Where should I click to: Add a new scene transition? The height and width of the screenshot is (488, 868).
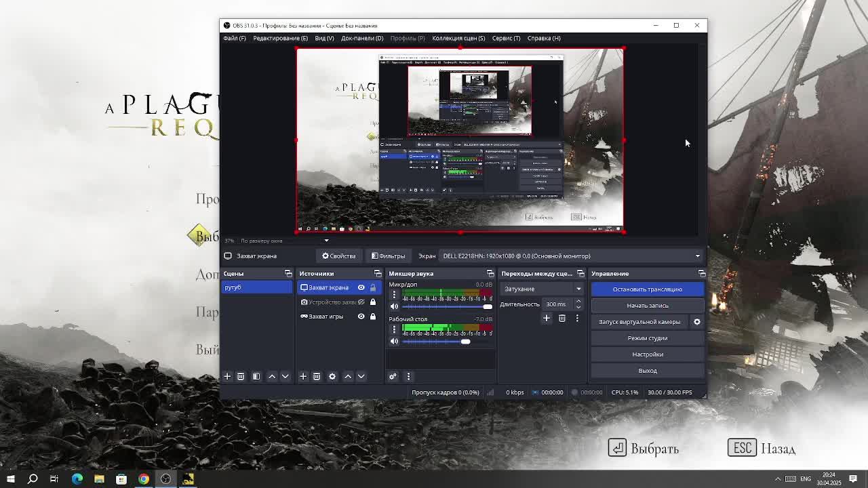pos(547,318)
